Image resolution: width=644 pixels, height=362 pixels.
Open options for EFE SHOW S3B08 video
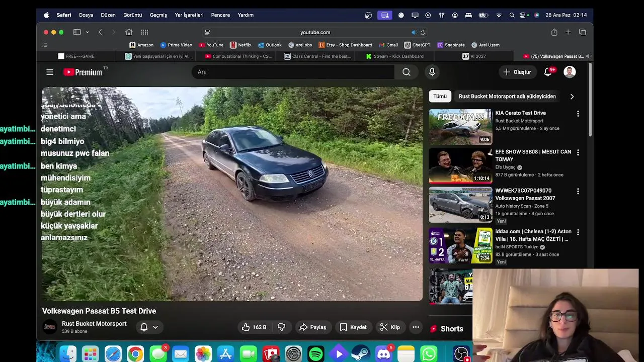(x=578, y=152)
